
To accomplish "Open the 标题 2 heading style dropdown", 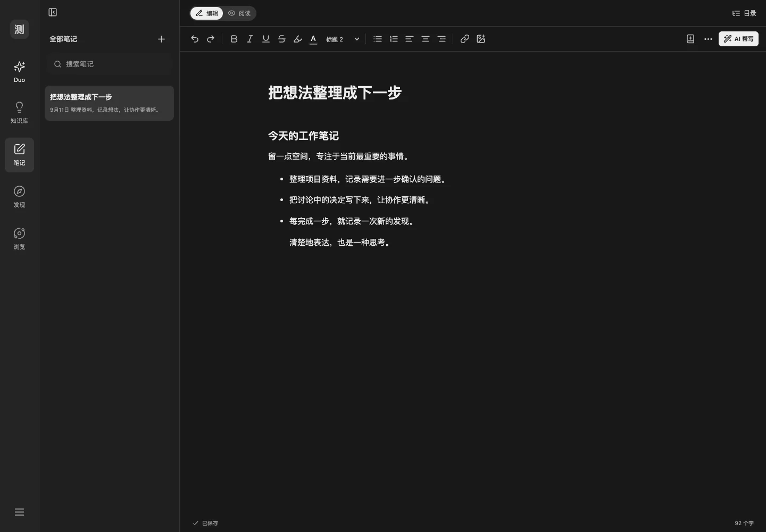I will pyautogui.click(x=343, y=39).
